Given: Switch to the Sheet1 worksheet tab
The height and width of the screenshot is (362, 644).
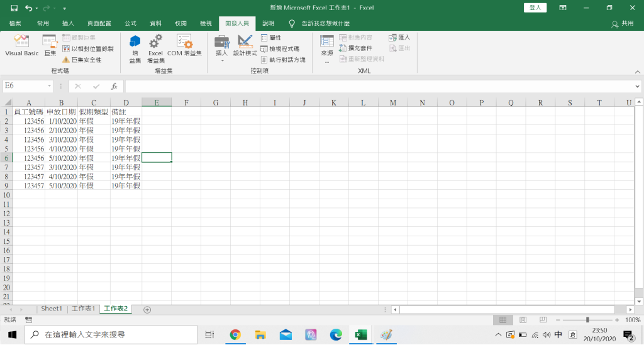Looking at the screenshot, I should pos(52,309).
